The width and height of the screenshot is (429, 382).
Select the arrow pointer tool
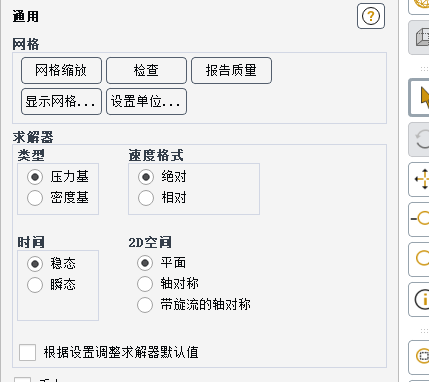click(419, 98)
